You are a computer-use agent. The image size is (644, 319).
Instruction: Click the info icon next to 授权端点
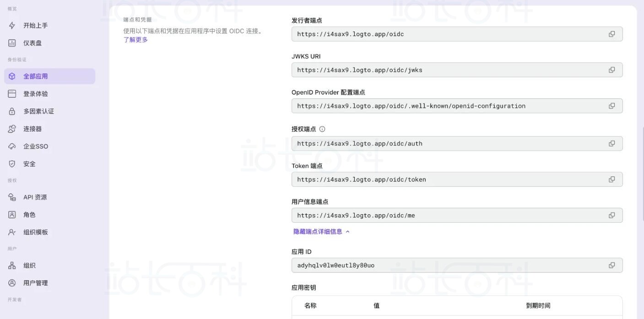(x=322, y=129)
